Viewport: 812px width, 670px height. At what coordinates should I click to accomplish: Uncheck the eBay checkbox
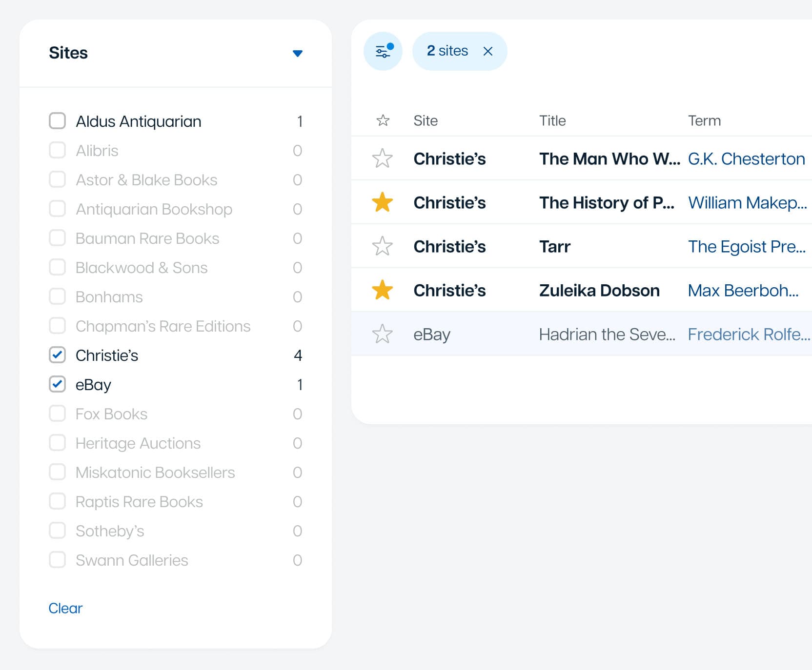[58, 384]
